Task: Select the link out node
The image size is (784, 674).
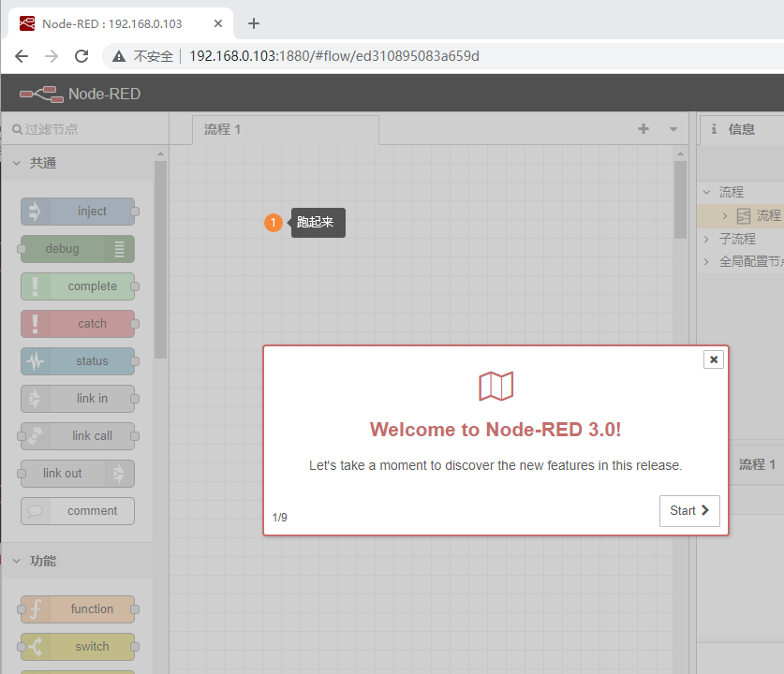Action: [x=78, y=474]
